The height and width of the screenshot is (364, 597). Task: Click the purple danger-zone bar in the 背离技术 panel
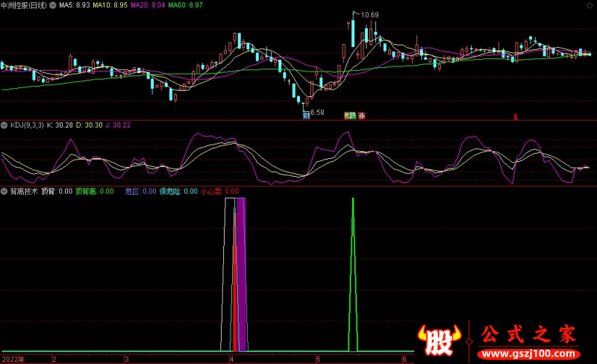point(241,274)
